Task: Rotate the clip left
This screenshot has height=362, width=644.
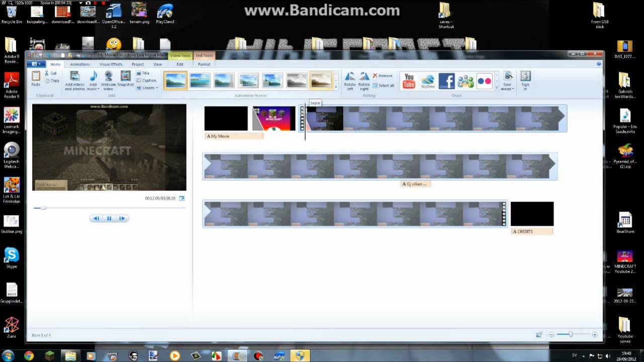Action: click(350, 80)
